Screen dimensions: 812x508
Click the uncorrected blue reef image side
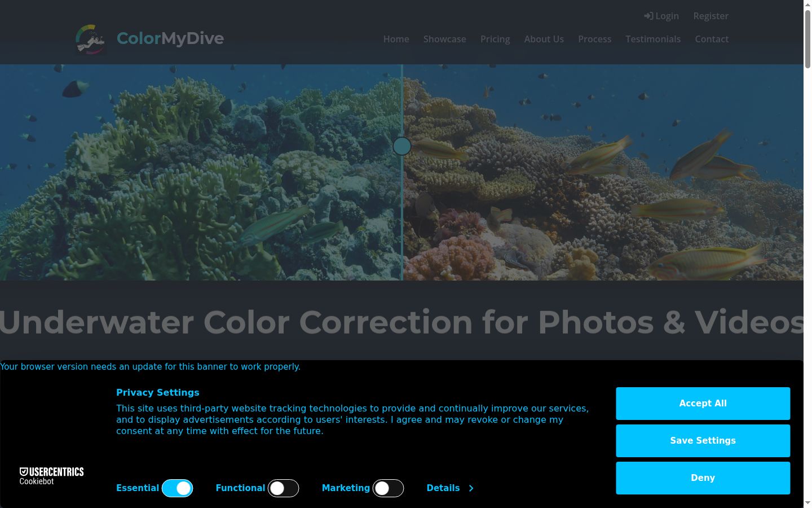tap(200, 172)
